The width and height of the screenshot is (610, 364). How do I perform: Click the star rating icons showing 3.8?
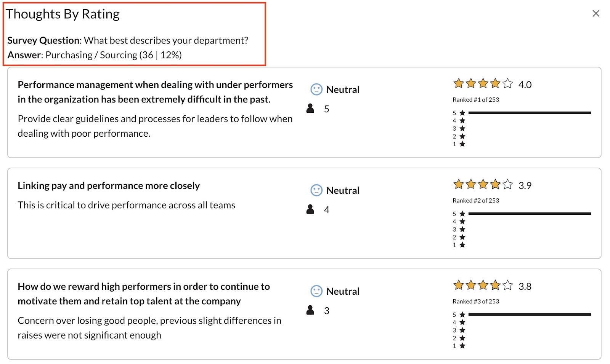[x=483, y=285]
